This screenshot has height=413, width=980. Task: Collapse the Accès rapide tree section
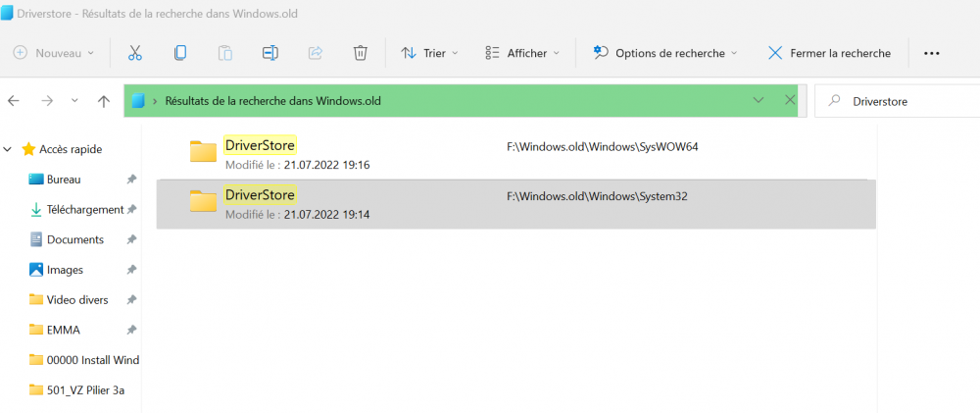click(8, 149)
